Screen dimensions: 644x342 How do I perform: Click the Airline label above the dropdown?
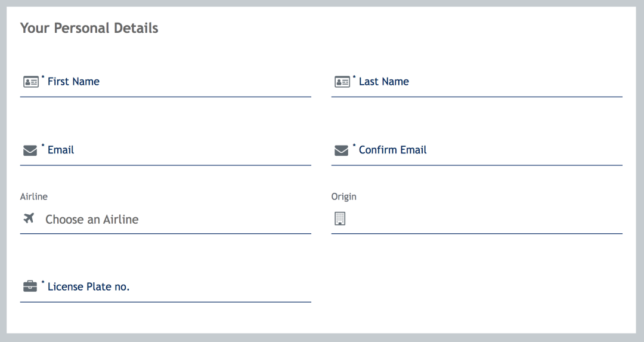tap(34, 196)
